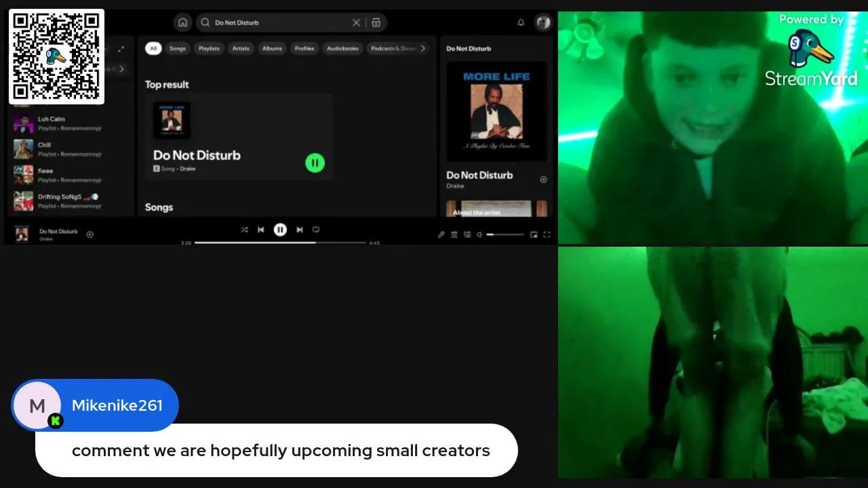
Task: Filter results by Albums
Action: coord(272,48)
